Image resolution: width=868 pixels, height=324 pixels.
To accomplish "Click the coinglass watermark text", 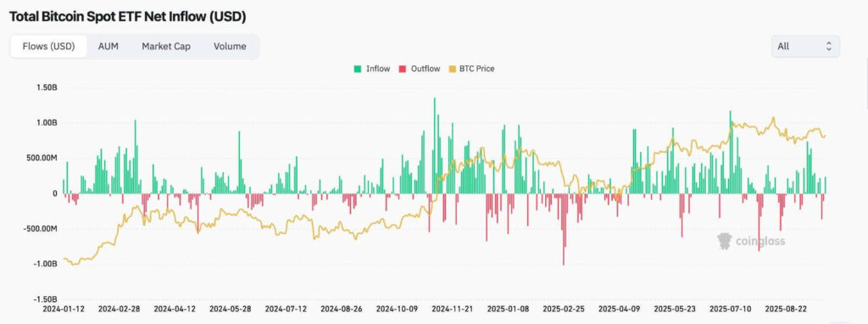I will (760, 242).
